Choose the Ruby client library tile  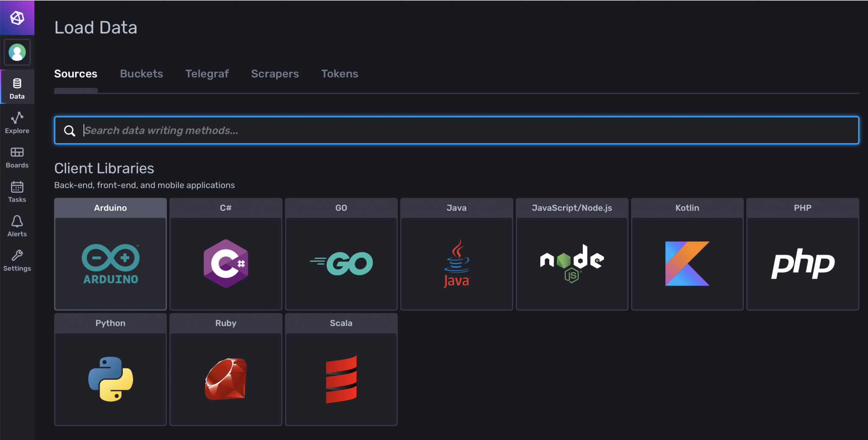[225, 369]
